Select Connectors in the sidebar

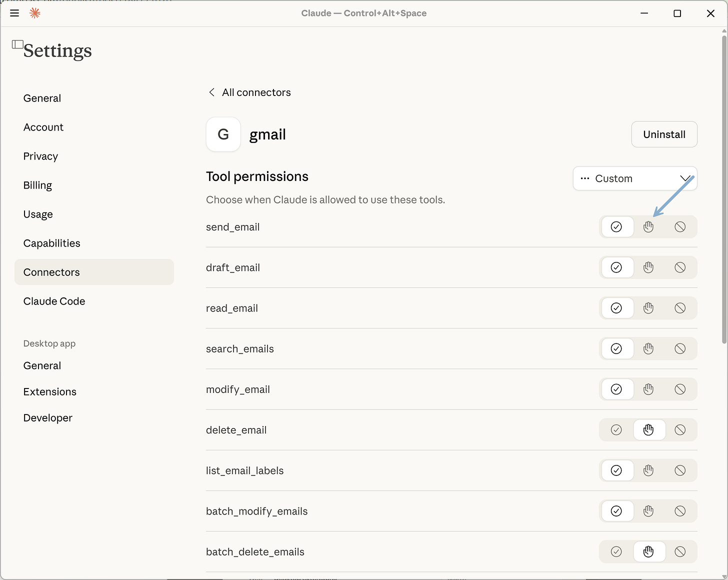coord(51,272)
